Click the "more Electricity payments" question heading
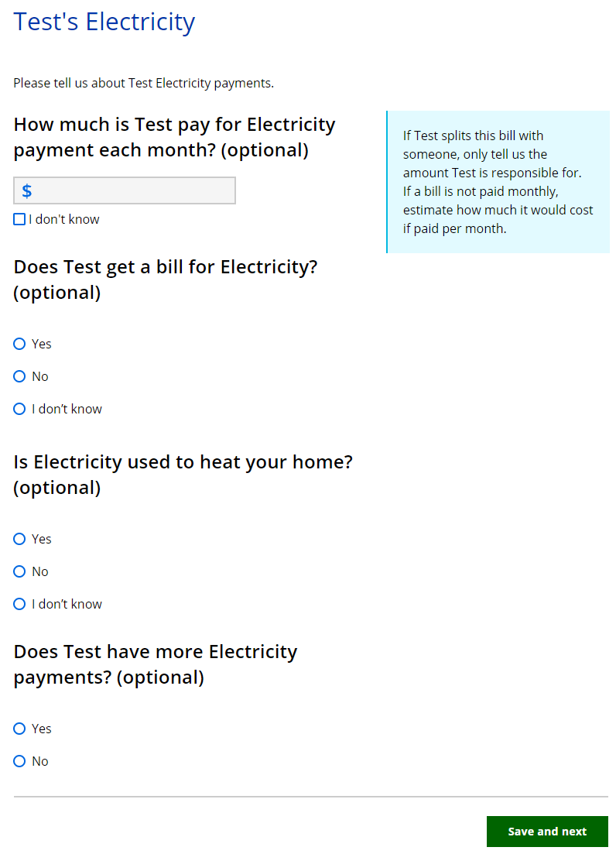The height and width of the screenshot is (854, 616). [x=155, y=664]
